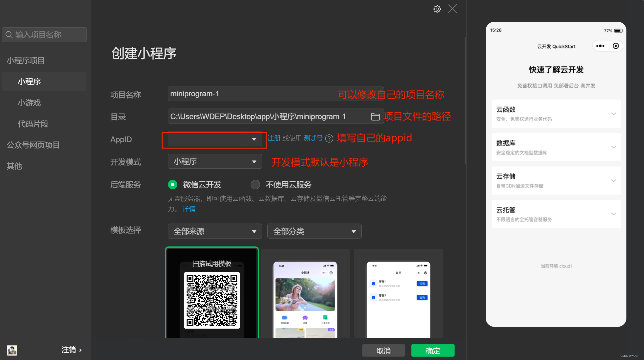Image resolution: width=644 pixels, height=360 pixels.
Task: Click the folder browse icon in directory field
Action: click(x=375, y=117)
